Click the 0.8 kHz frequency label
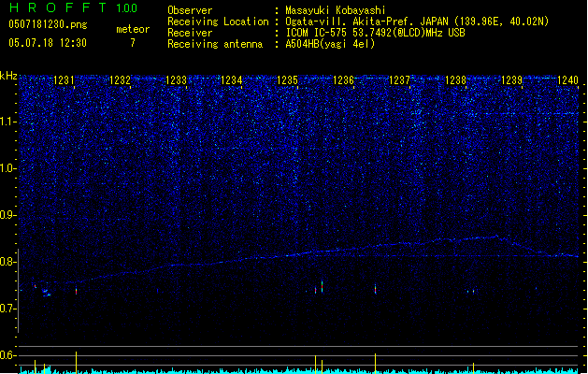This screenshot has height=374, width=588. pos(7,262)
